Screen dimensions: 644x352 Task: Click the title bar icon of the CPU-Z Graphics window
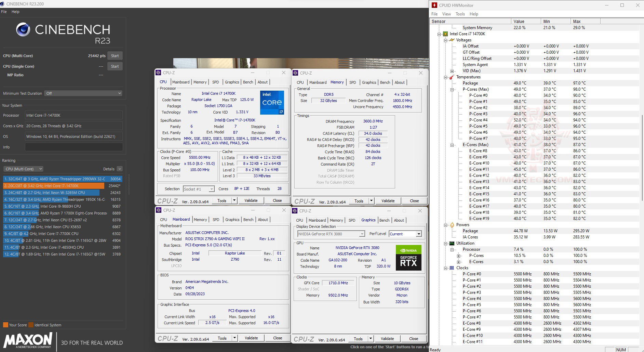click(x=295, y=211)
